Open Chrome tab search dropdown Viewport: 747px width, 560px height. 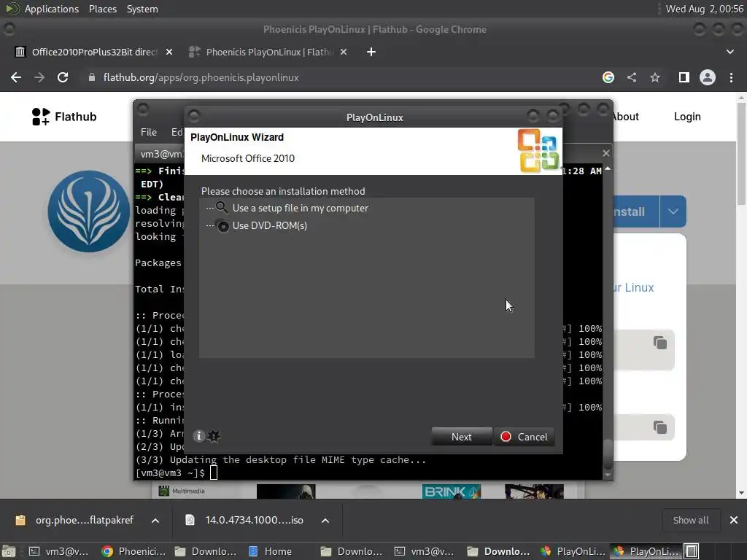coord(729,52)
